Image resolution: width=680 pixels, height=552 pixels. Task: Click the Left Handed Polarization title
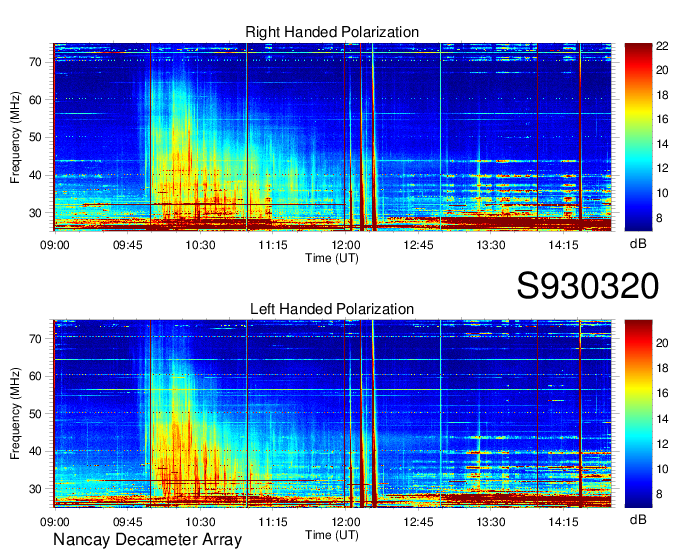332,309
